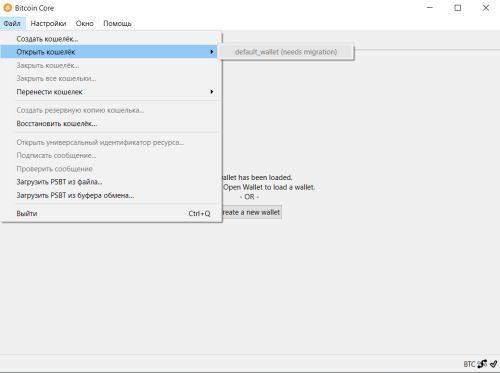Click the '- OR -' text
500x373 pixels.
249,197
